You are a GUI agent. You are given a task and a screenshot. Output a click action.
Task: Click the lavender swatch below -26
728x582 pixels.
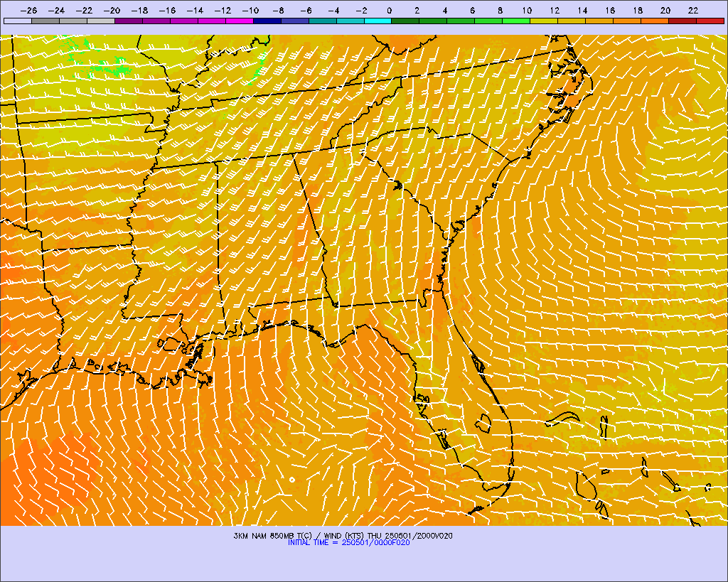pos(18,21)
